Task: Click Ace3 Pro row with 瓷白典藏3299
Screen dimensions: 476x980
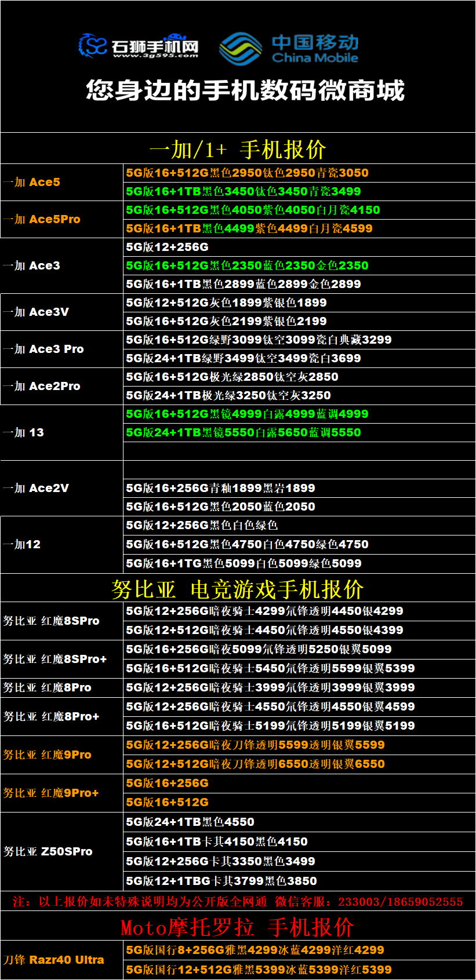Action: tap(299, 340)
